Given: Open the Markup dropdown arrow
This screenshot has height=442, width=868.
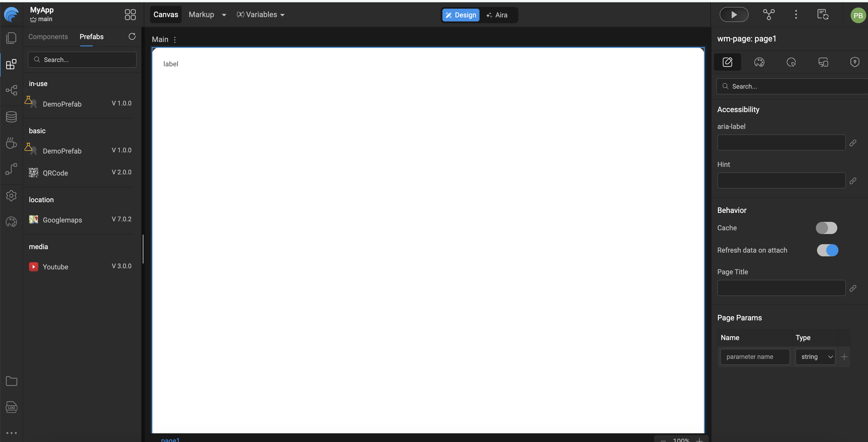Looking at the screenshot, I should click(224, 15).
